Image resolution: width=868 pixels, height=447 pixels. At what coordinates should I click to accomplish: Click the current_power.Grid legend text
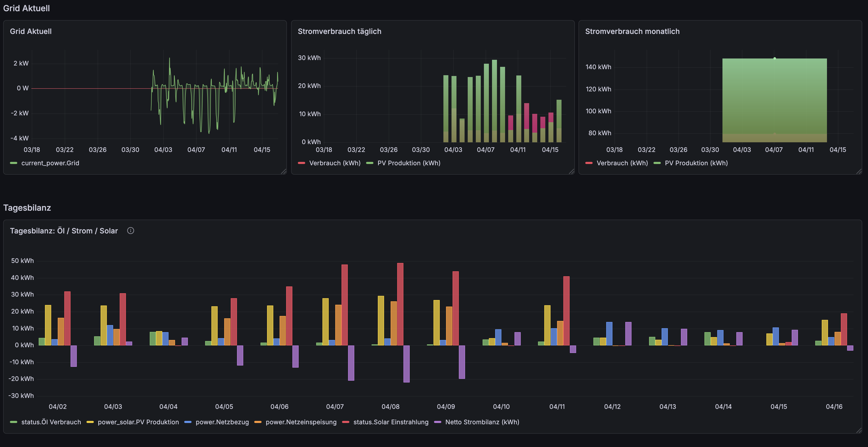point(50,163)
